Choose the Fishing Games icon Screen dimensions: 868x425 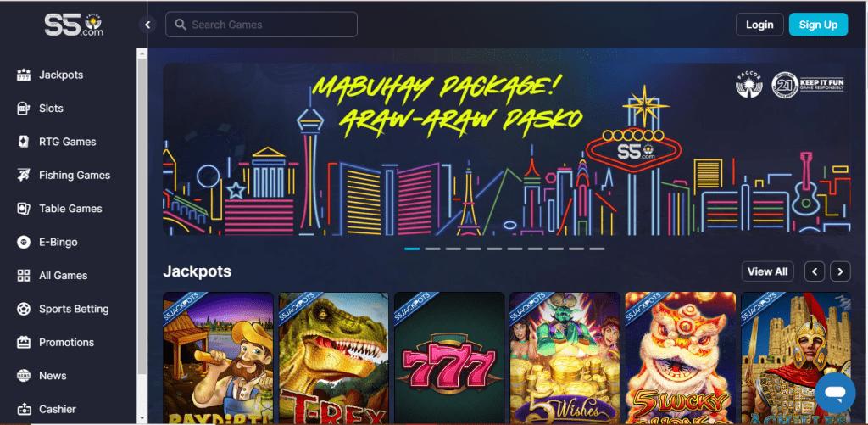[x=24, y=175]
